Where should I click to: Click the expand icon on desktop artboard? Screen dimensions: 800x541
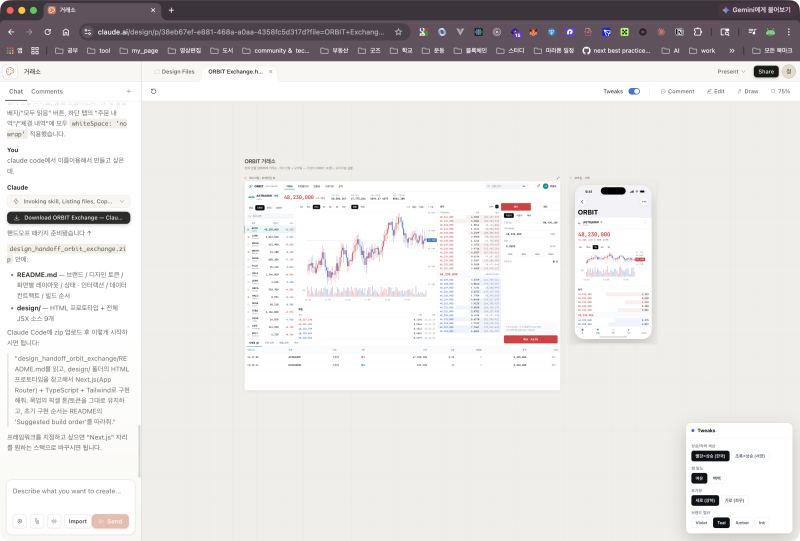click(558, 178)
